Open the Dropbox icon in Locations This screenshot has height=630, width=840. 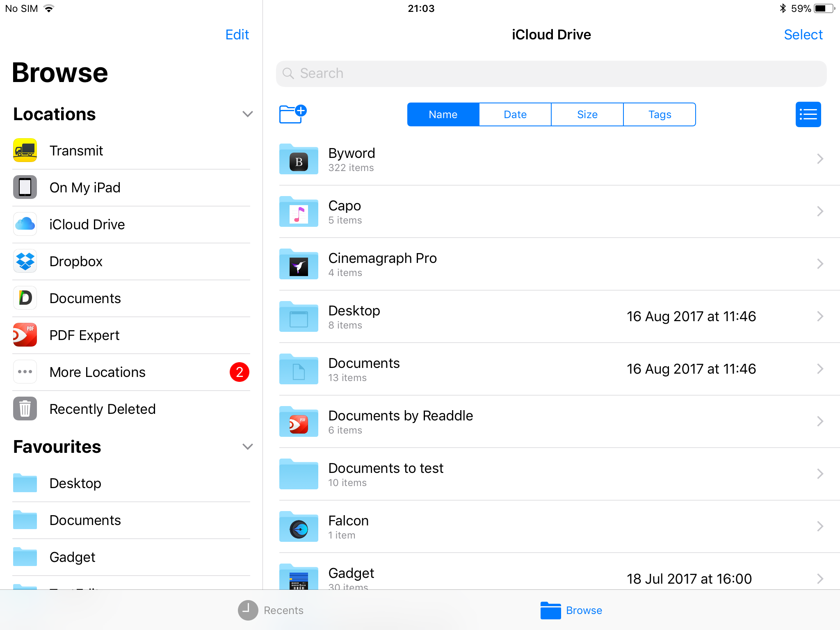pyautogui.click(x=25, y=261)
